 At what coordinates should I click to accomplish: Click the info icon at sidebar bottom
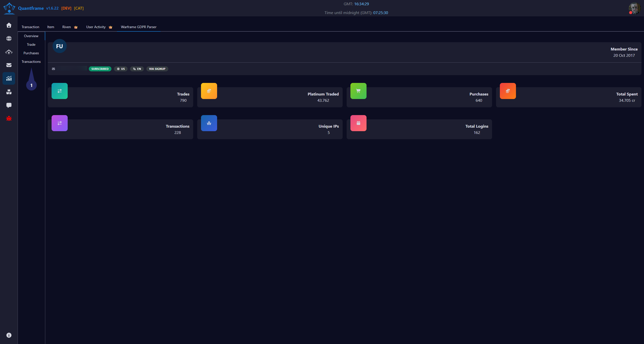coord(9,335)
